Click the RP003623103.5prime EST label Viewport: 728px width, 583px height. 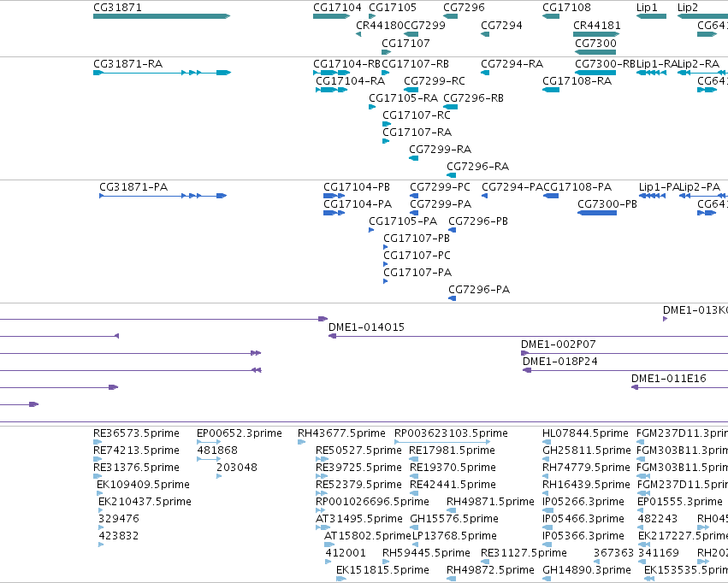point(451,433)
